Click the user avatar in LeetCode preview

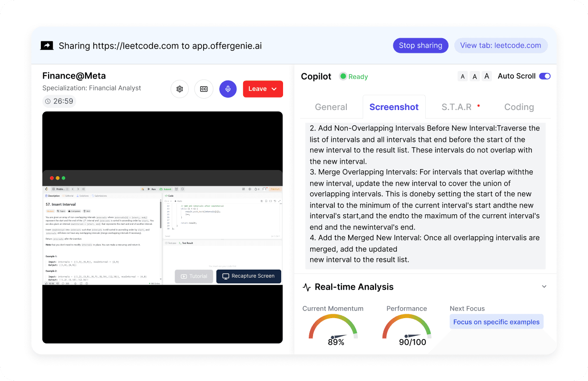264,189
